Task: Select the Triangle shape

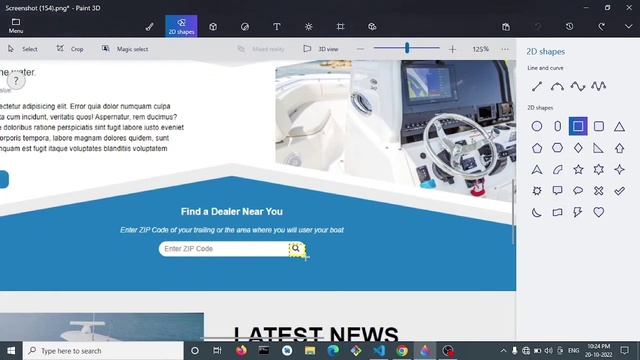Action: pos(620,126)
